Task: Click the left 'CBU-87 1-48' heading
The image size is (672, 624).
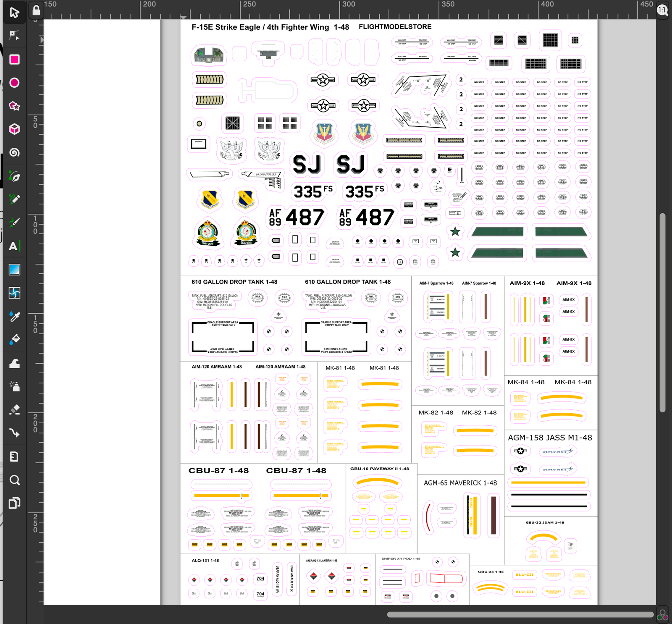Action: coord(218,471)
